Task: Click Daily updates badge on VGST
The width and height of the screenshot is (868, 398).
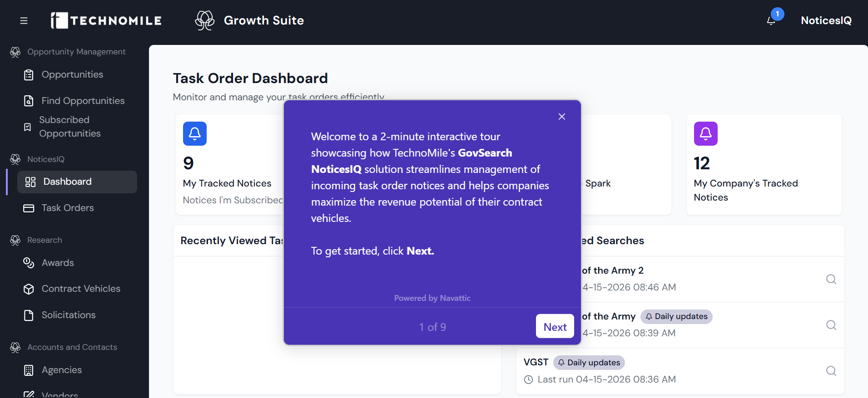Action: (589, 363)
